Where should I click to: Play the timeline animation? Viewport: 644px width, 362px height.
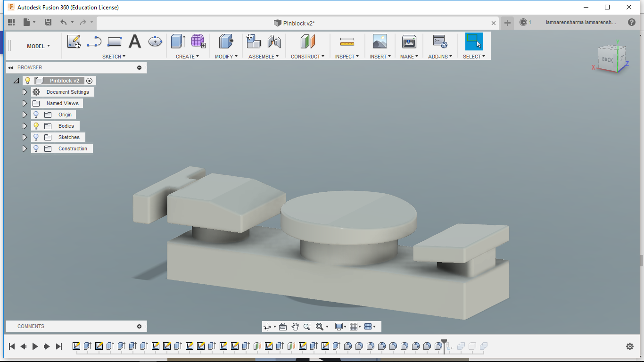point(35,346)
